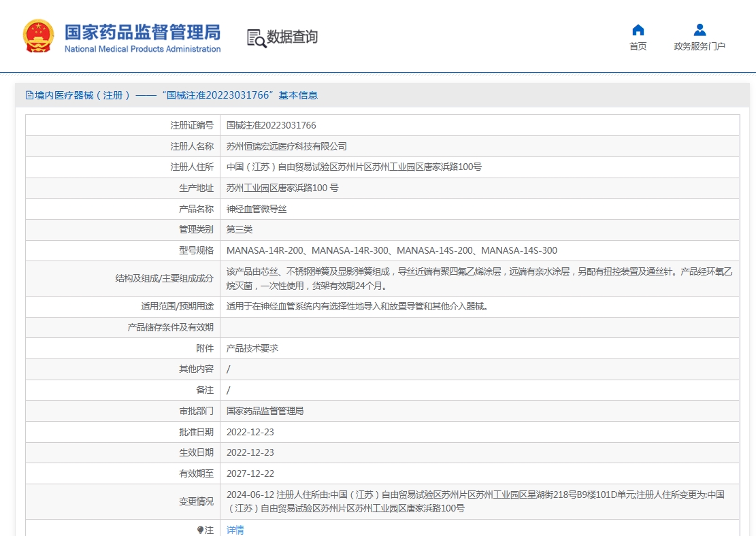Click the 有效期至 label
Viewport: 756px width, 536px height.
pyautogui.click(x=196, y=474)
